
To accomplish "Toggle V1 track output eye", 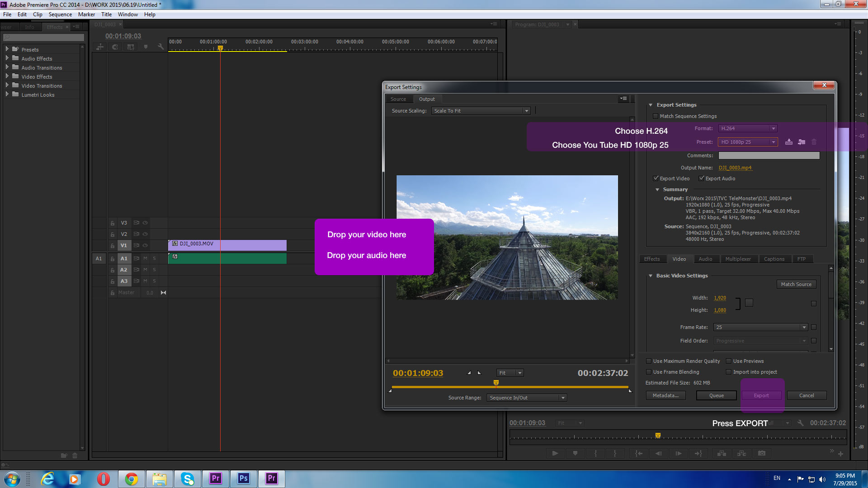I will [x=146, y=245].
